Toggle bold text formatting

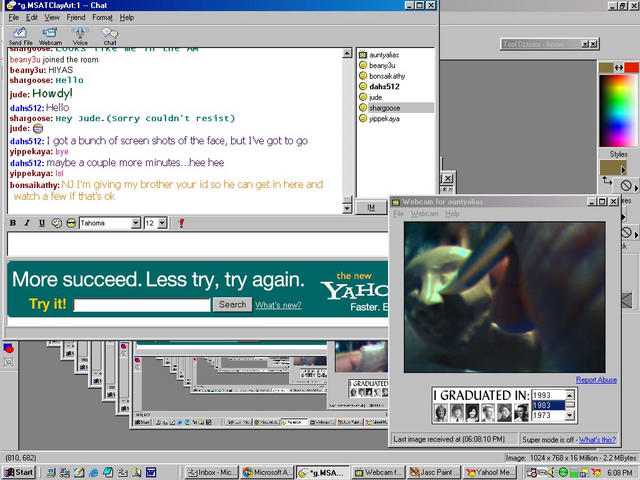(13, 223)
